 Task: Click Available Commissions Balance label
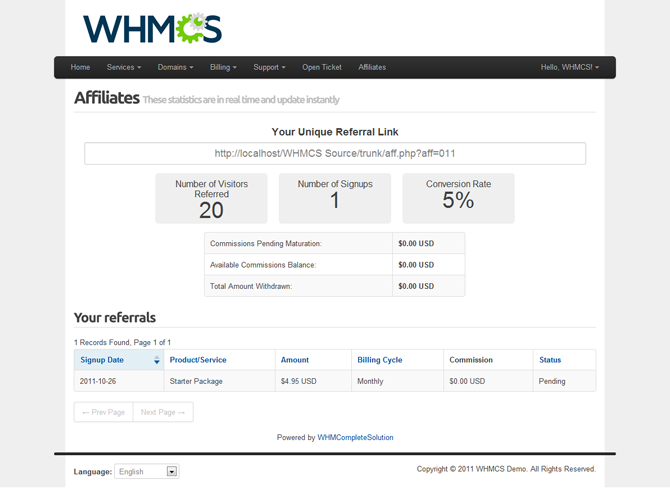pyautogui.click(x=263, y=265)
